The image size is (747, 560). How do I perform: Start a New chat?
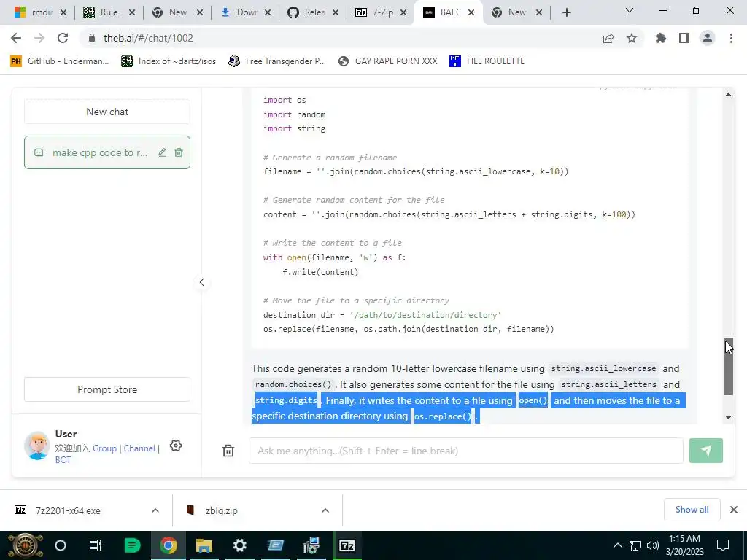[107, 112]
